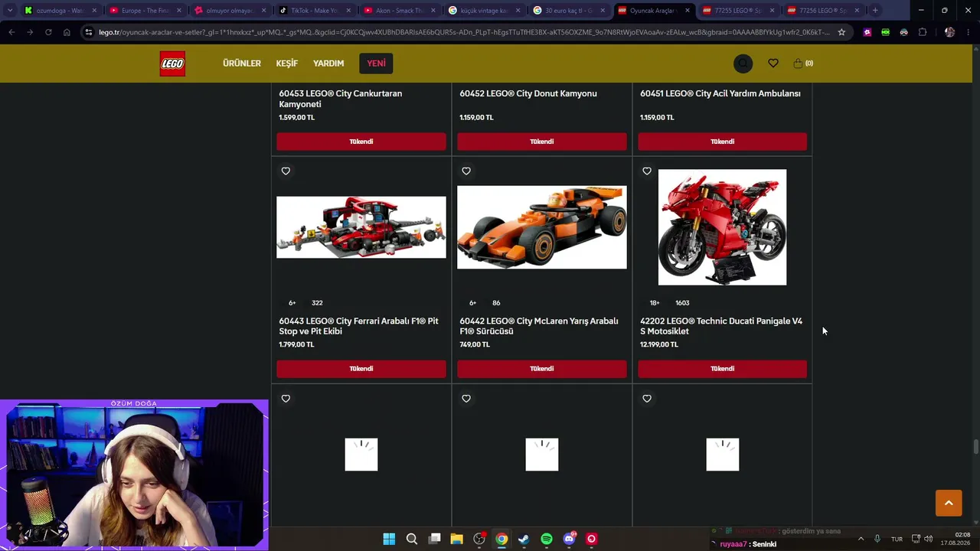This screenshot has height=551, width=980.
Task: Go back using the browser back arrow
Action: [x=11, y=32]
